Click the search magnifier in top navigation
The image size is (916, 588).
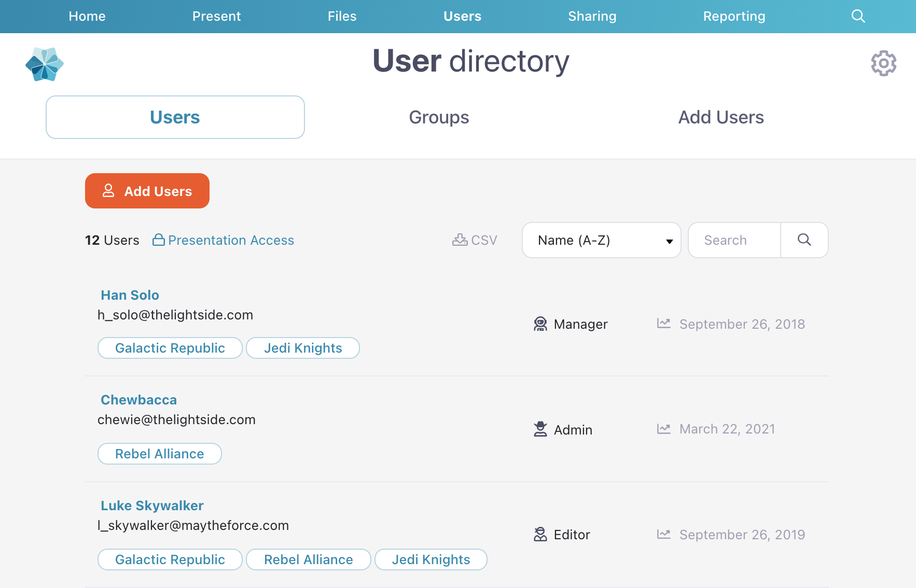pyautogui.click(x=858, y=16)
